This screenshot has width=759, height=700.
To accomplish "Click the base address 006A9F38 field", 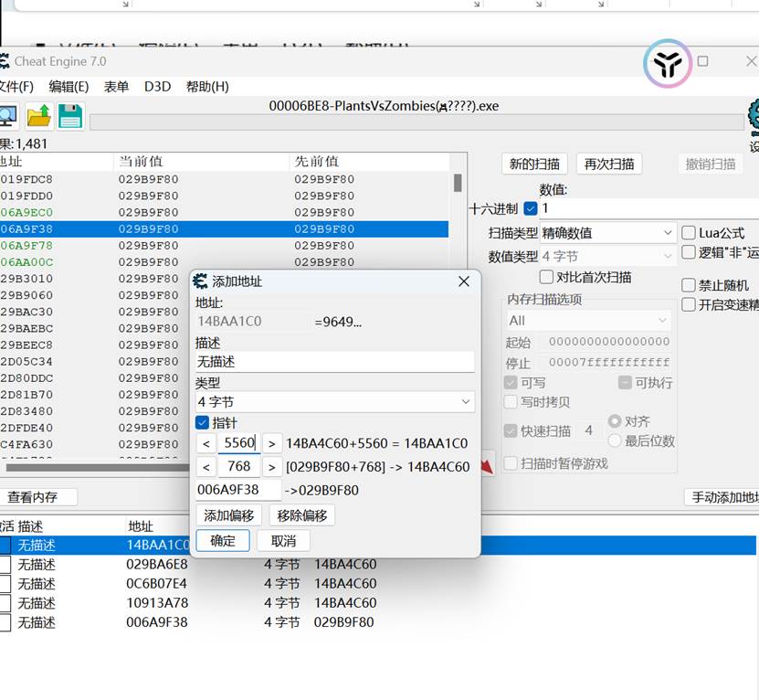I will (x=238, y=490).
